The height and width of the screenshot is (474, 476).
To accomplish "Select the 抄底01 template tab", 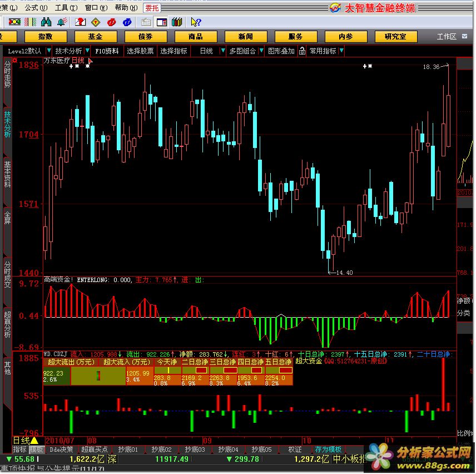I will tap(128, 450).
